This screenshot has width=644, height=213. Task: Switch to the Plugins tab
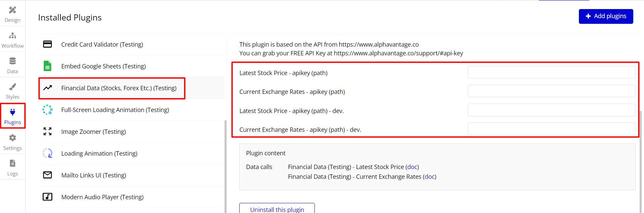click(x=12, y=116)
